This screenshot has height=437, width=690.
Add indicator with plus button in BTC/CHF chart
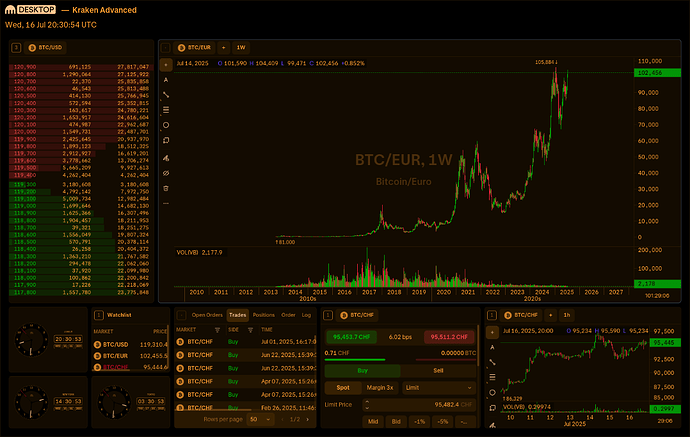pos(551,315)
